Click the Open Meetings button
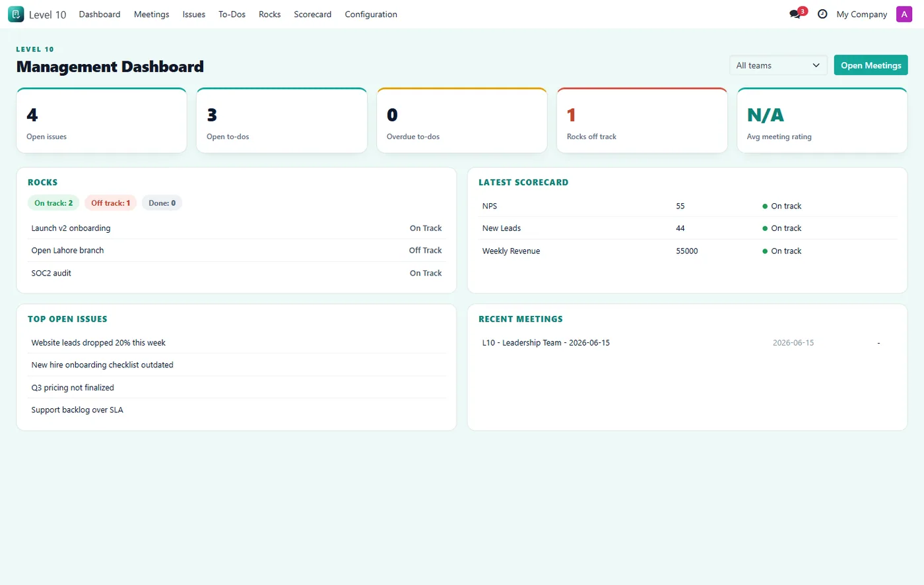 coord(871,65)
